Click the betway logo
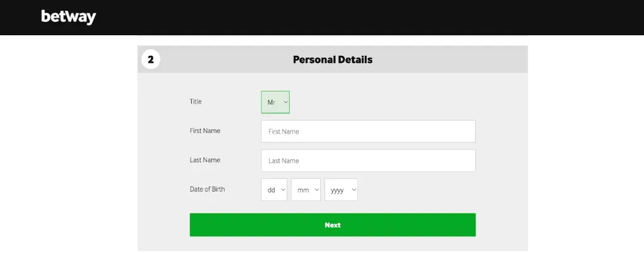Image resolution: width=644 pixels, height=253 pixels. click(69, 17)
